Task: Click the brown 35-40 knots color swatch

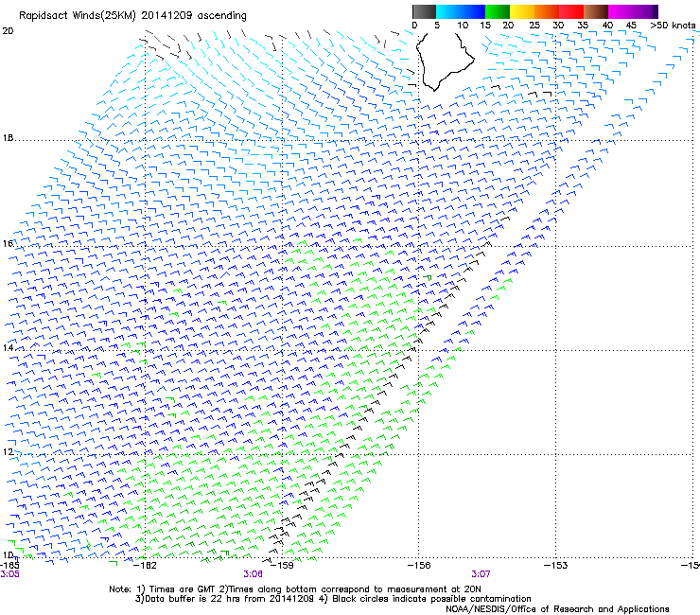Action: 596,11
